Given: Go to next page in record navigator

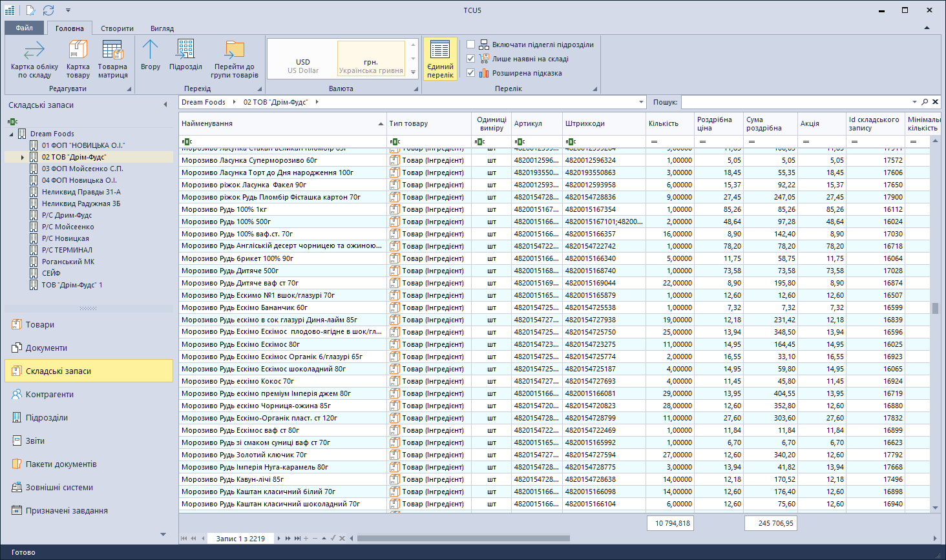Looking at the screenshot, I should coord(288,538).
